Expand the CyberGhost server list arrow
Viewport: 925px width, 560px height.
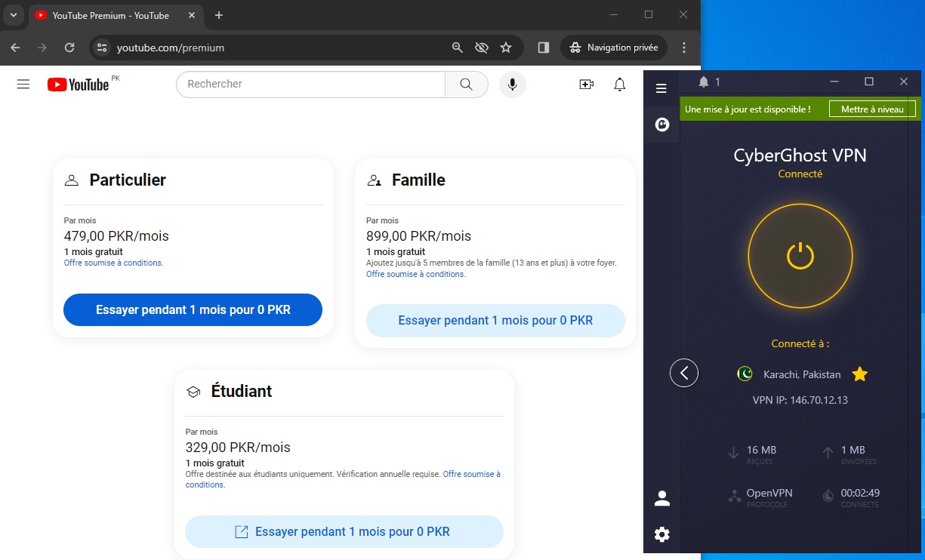click(x=684, y=373)
